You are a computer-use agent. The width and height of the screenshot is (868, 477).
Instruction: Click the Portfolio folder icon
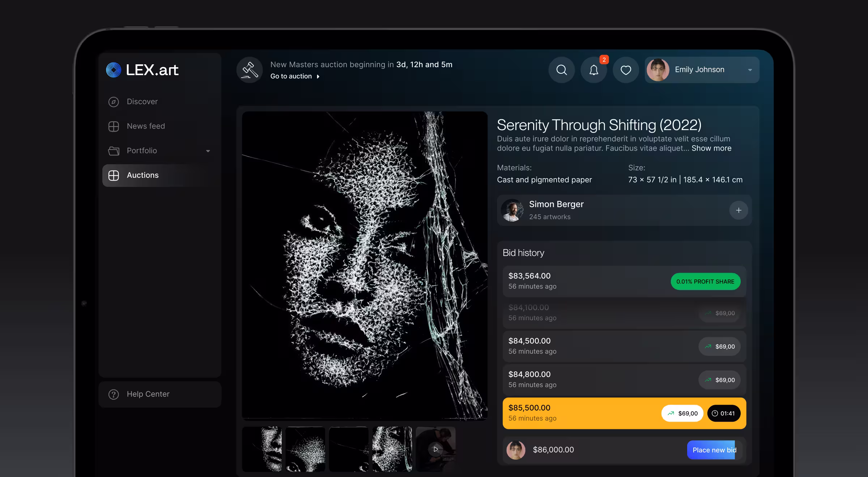[114, 151]
